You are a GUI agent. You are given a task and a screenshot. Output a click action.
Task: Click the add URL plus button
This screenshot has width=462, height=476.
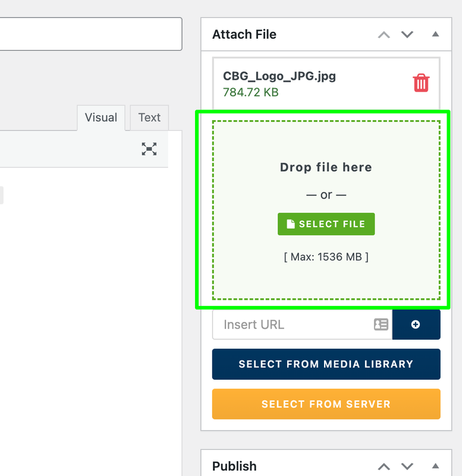click(x=416, y=324)
